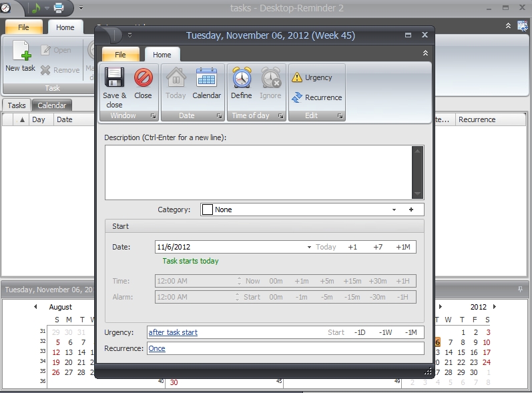
Task: Click the Define alarm clock icon
Action: 242,77
